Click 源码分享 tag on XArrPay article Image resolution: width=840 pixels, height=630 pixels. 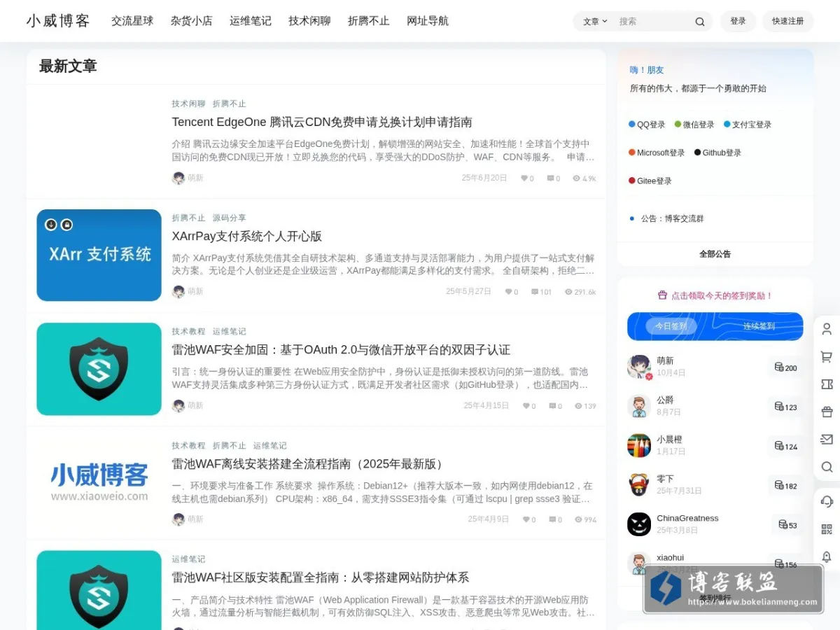pos(230,218)
